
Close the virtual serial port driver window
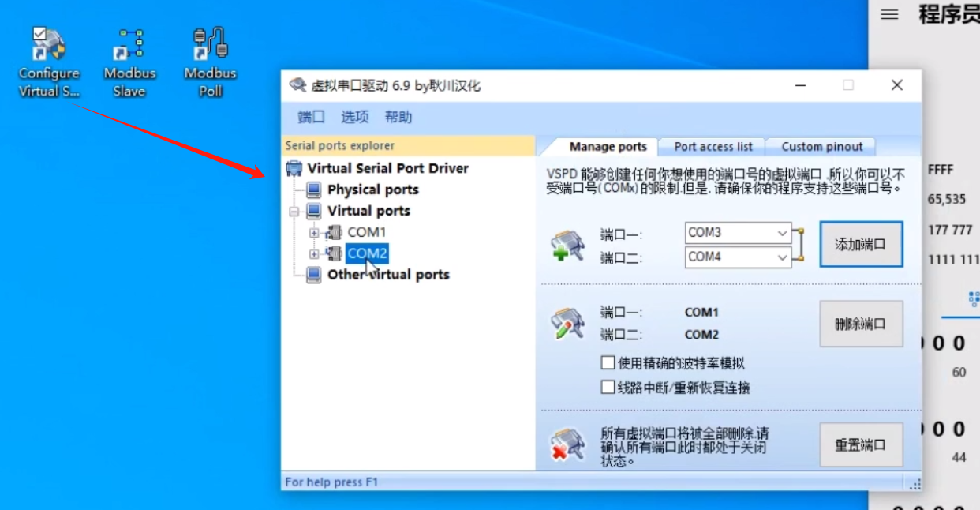pos(896,85)
